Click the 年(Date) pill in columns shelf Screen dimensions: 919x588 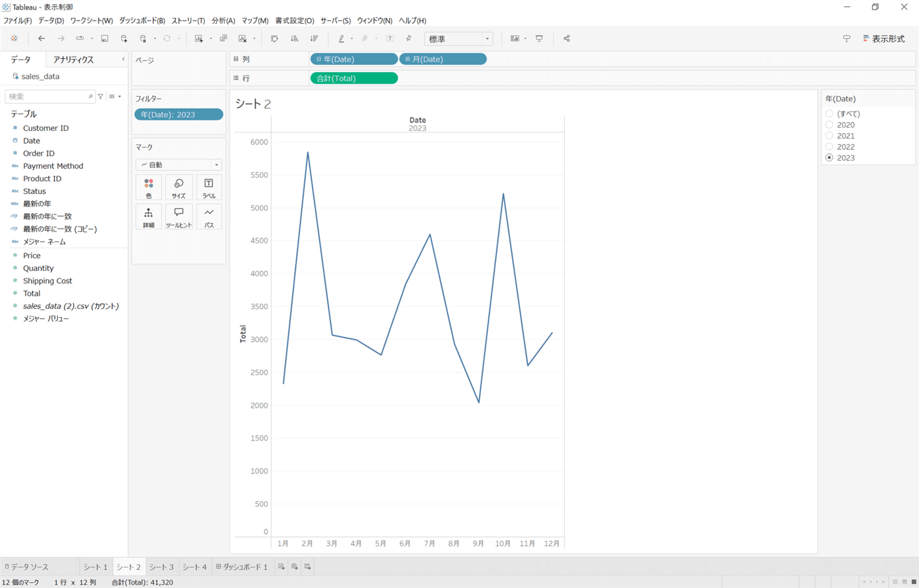[x=354, y=59]
